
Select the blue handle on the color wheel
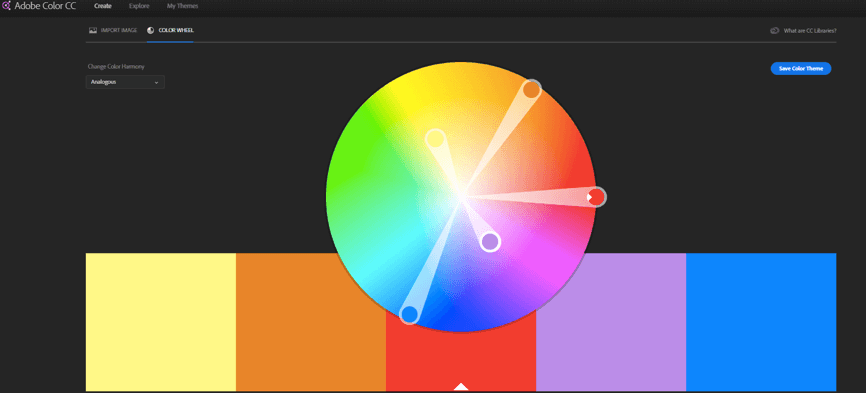(x=409, y=315)
